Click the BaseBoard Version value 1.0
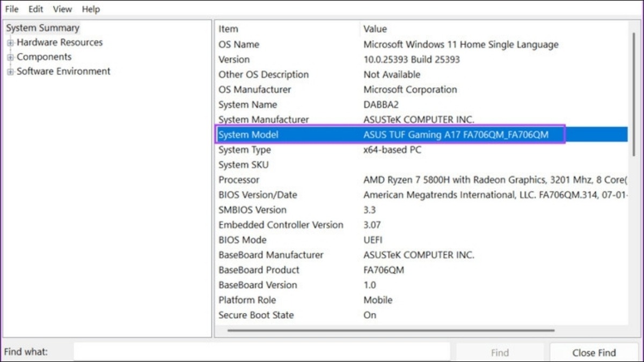This screenshot has width=644, height=362. pyautogui.click(x=370, y=285)
